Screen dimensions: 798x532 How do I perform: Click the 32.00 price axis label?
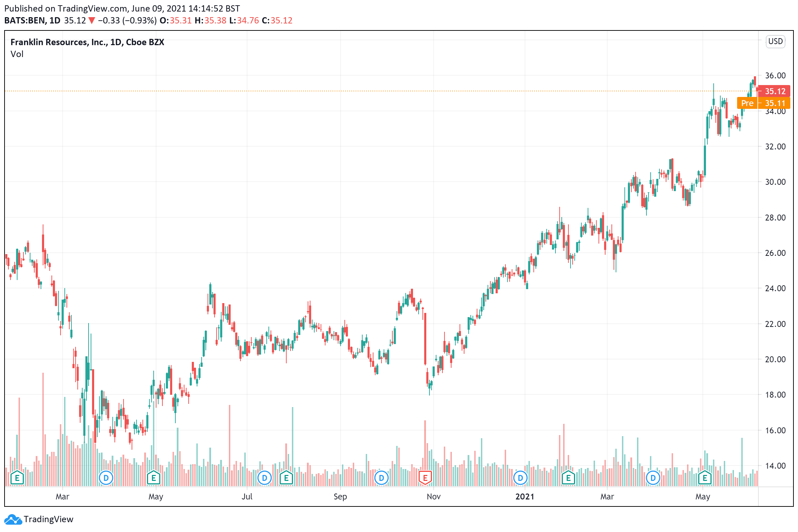pyautogui.click(x=775, y=147)
